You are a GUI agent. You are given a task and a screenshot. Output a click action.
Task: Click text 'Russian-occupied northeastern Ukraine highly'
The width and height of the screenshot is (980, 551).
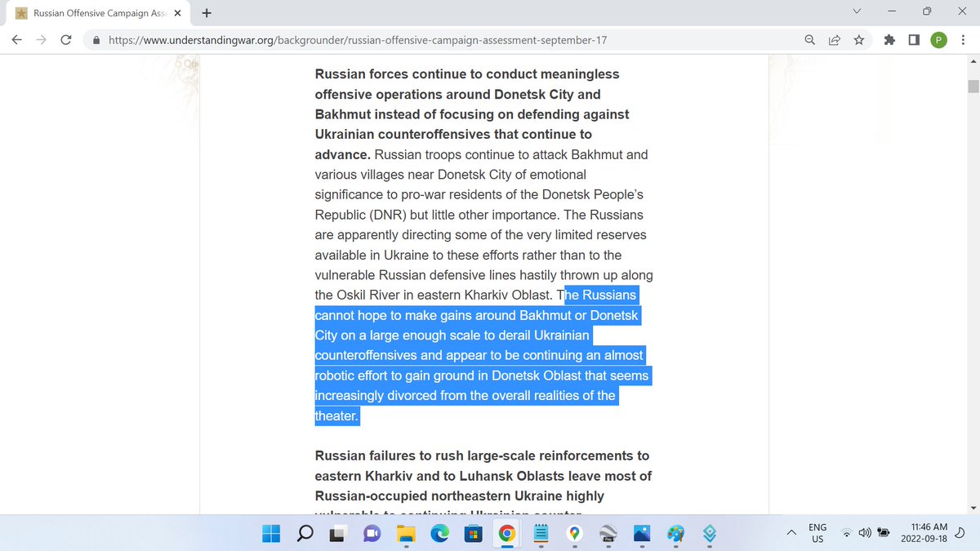click(x=460, y=496)
